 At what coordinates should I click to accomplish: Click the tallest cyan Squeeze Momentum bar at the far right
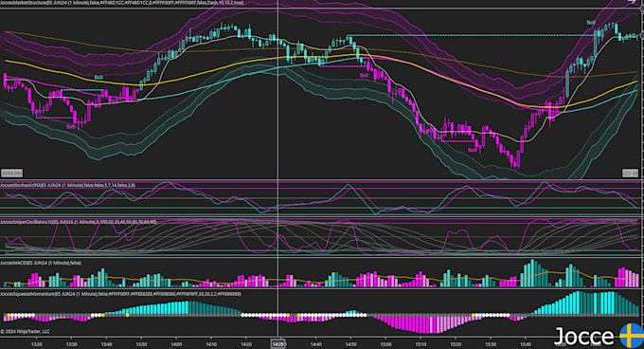tap(579, 303)
